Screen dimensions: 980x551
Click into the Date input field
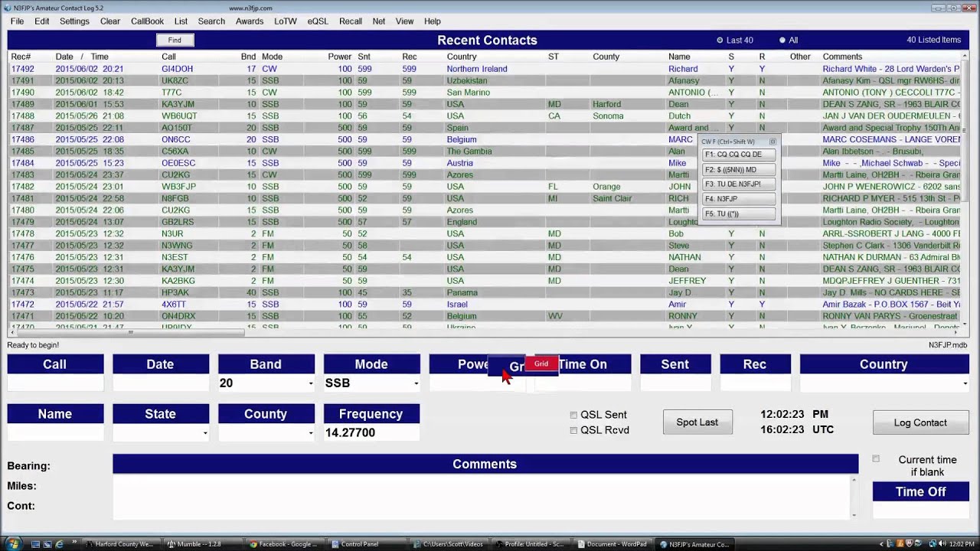(160, 383)
